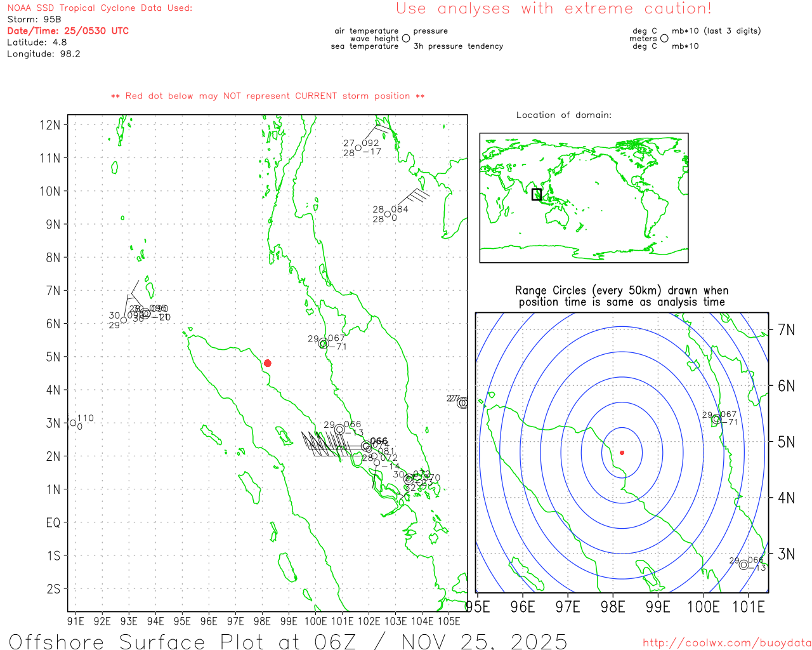Viewport: 812px width, 650px height.
Task: Click the station circle beside '27 092' reading
Action: click(358, 148)
